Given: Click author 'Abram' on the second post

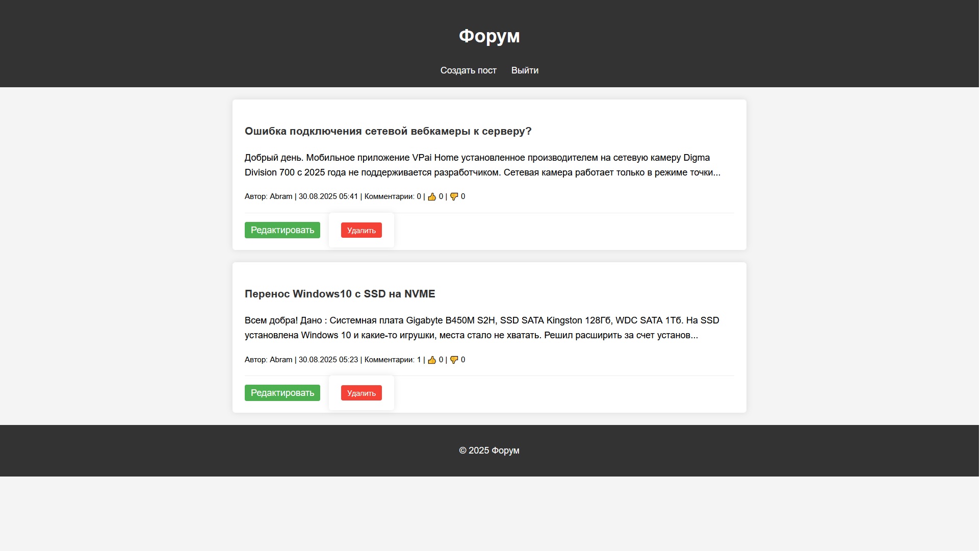Looking at the screenshot, I should click(281, 360).
